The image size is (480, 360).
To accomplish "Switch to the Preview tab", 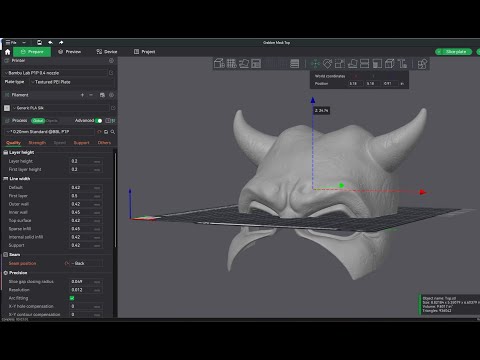I will [x=69, y=52].
